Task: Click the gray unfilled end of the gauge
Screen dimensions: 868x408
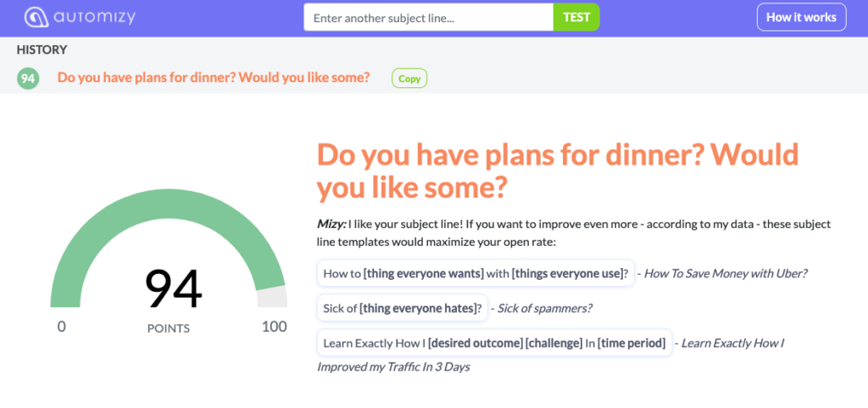Action: click(273, 297)
